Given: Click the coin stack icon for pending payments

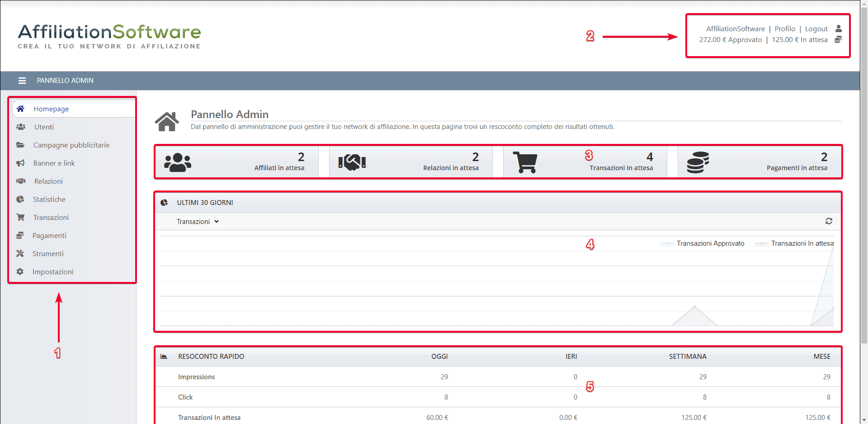Looking at the screenshot, I should point(698,162).
